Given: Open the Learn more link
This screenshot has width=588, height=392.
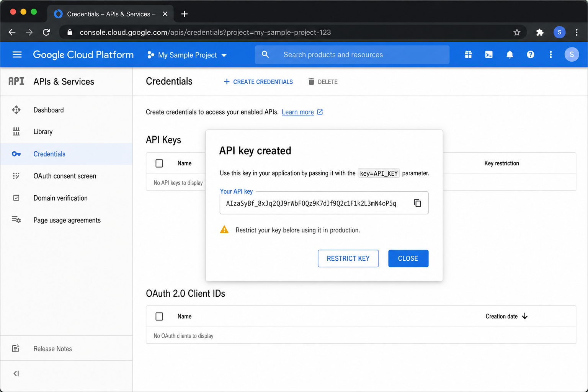Looking at the screenshot, I should (297, 112).
